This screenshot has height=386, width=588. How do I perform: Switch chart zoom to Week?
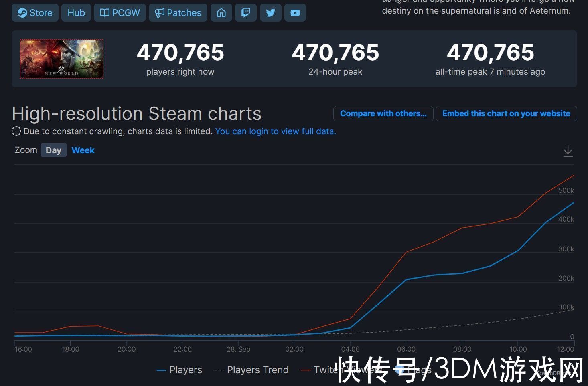pyautogui.click(x=83, y=150)
